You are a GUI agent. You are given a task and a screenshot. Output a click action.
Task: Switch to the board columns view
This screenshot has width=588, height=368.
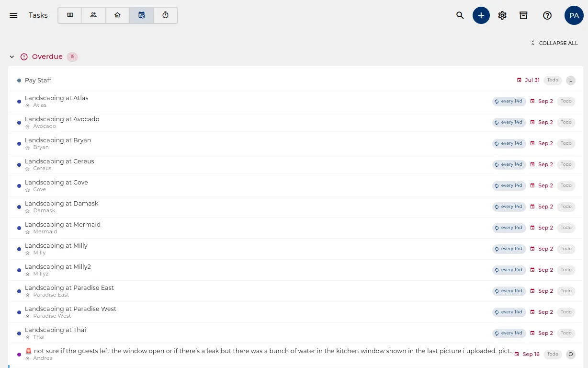pyautogui.click(x=70, y=15)
